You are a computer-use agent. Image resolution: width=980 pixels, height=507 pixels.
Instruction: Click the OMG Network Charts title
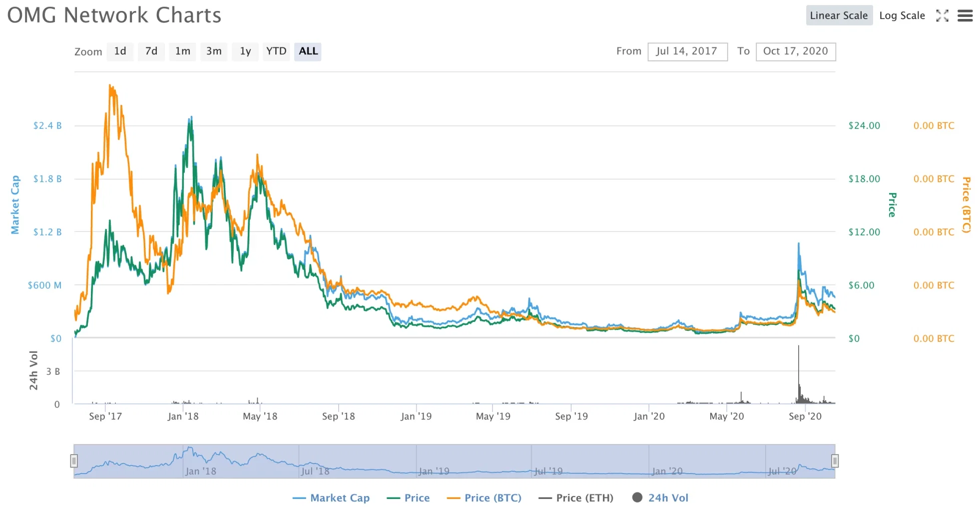pos(114,15)
